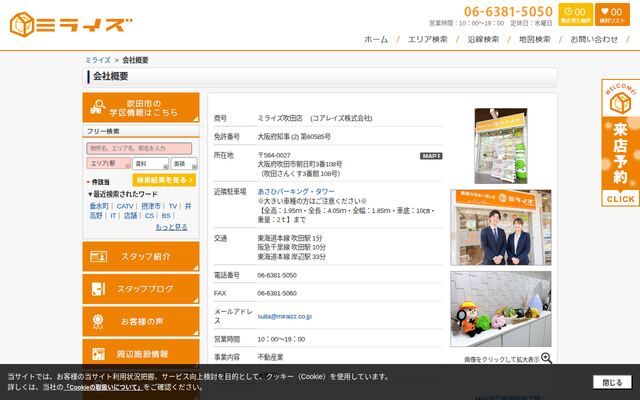
Task: Click the 吹田市の学区情報はこちら banner
Action: tap(141, 107)
